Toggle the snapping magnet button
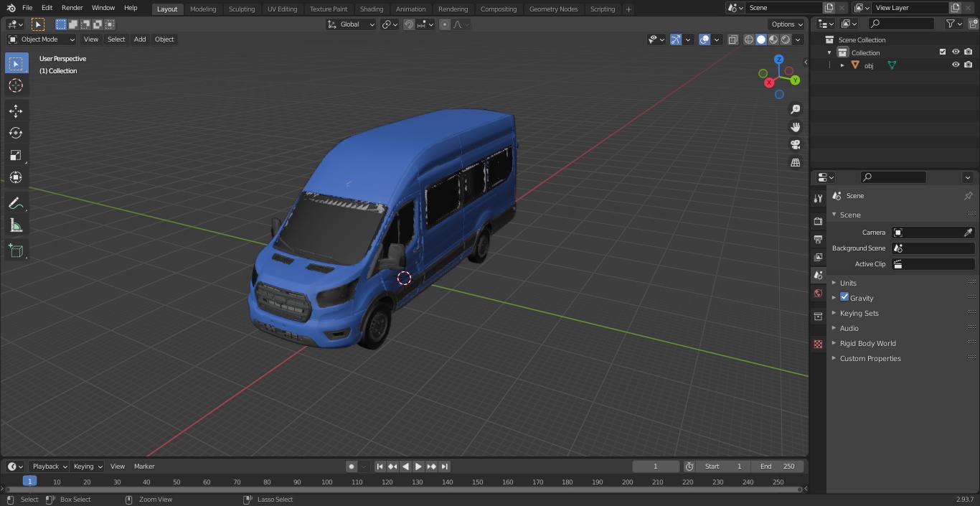The height and width of the screenshot is (506, 980). click(409, 24)
